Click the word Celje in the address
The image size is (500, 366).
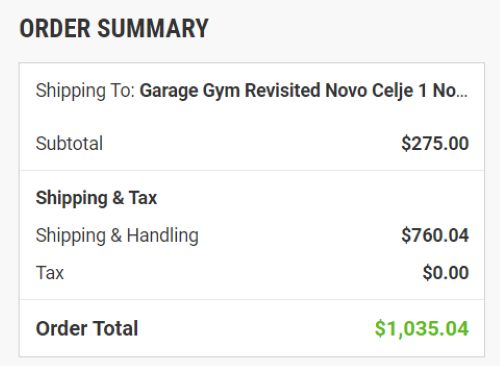pos(393,91)
